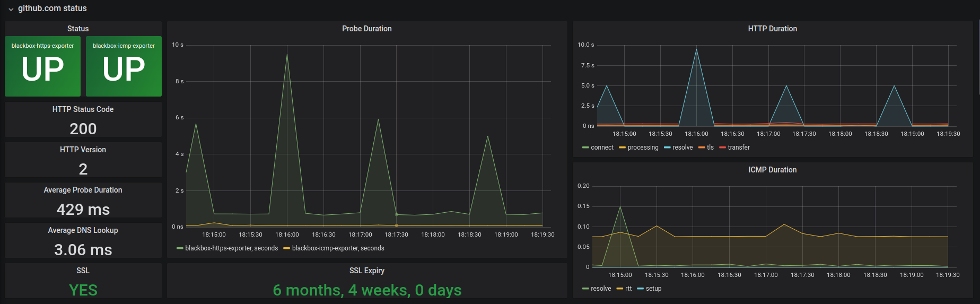Image resolution: width=980 pixels, height=304 pixels.
Task: Click the yellow rtt legend color swatch
Action: [619, 289]
